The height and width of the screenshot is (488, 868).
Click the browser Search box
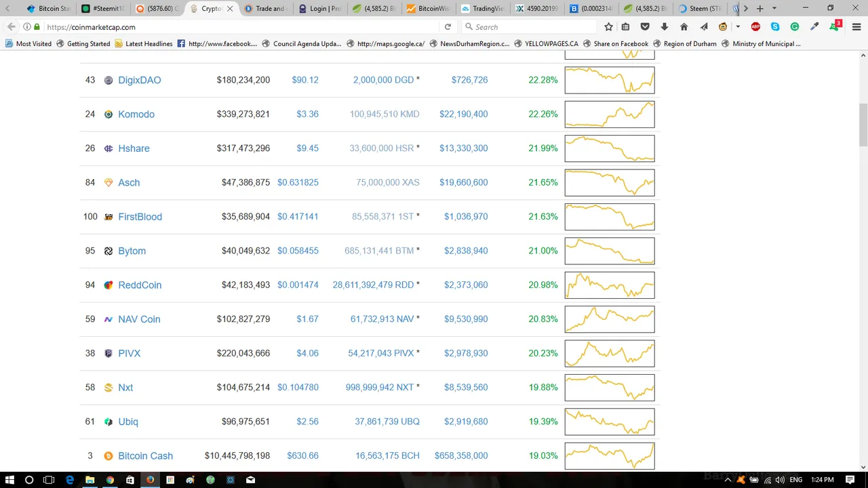tap(529, 26)
